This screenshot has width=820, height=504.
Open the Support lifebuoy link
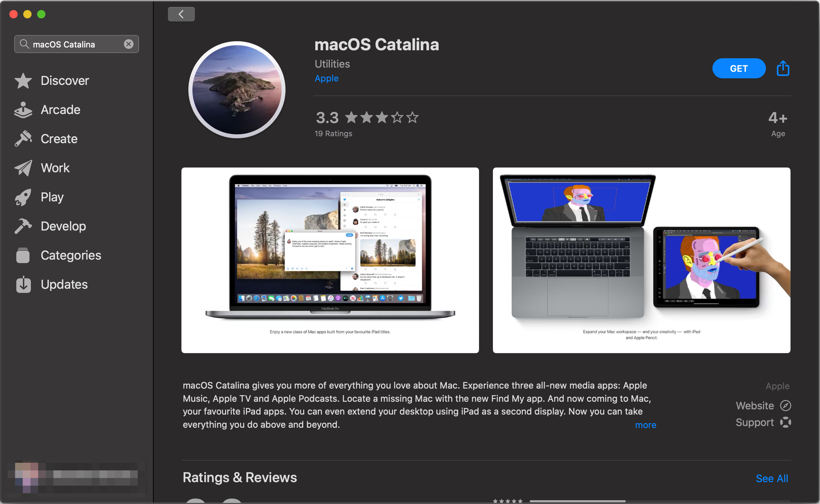tap(763, 422)
